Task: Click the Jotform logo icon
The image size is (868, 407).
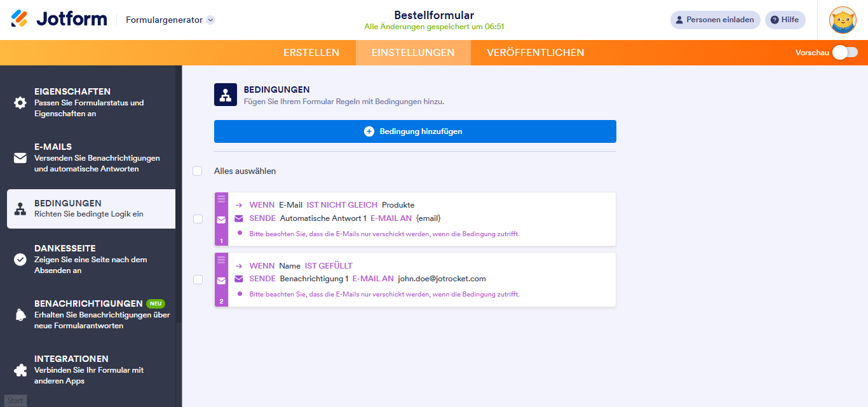Action: click(20, 19)
